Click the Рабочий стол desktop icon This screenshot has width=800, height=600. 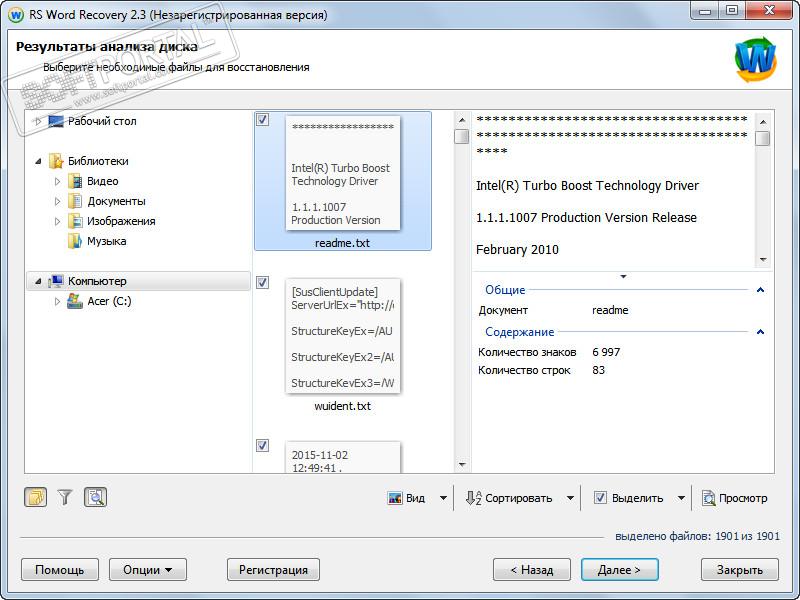[56, 121]
